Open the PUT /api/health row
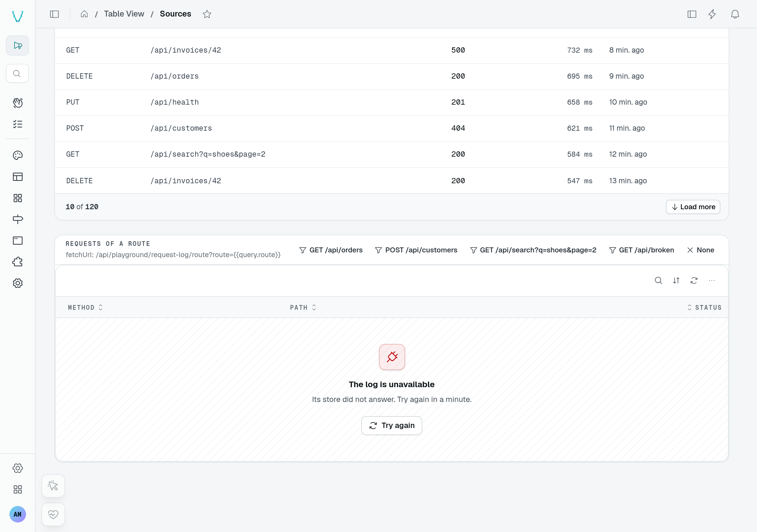The width and height of the screenshot is (757, 532). (x=392, y=102)
